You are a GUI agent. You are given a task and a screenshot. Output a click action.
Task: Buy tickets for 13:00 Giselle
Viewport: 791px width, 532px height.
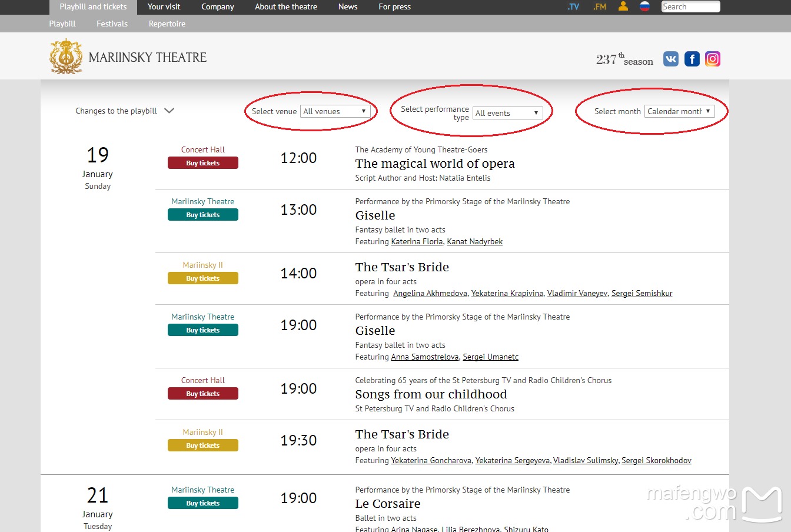tap(203, 215)
